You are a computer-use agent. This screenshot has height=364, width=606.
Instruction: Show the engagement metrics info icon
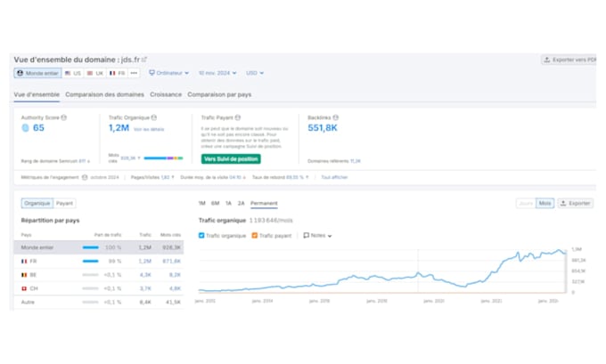85,178
